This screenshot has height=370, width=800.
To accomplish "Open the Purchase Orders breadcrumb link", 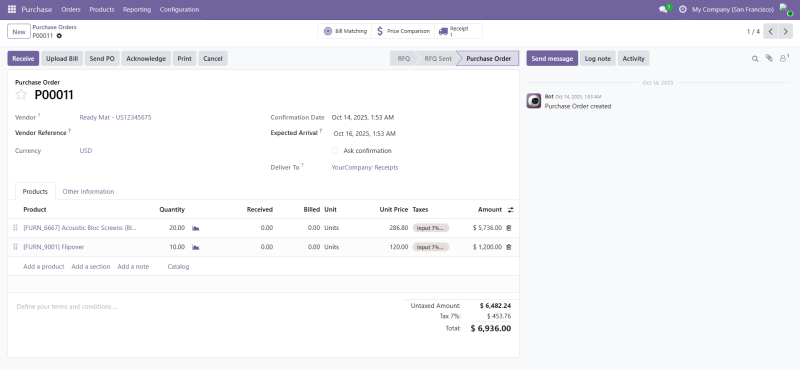I will [x=55, y=27].
